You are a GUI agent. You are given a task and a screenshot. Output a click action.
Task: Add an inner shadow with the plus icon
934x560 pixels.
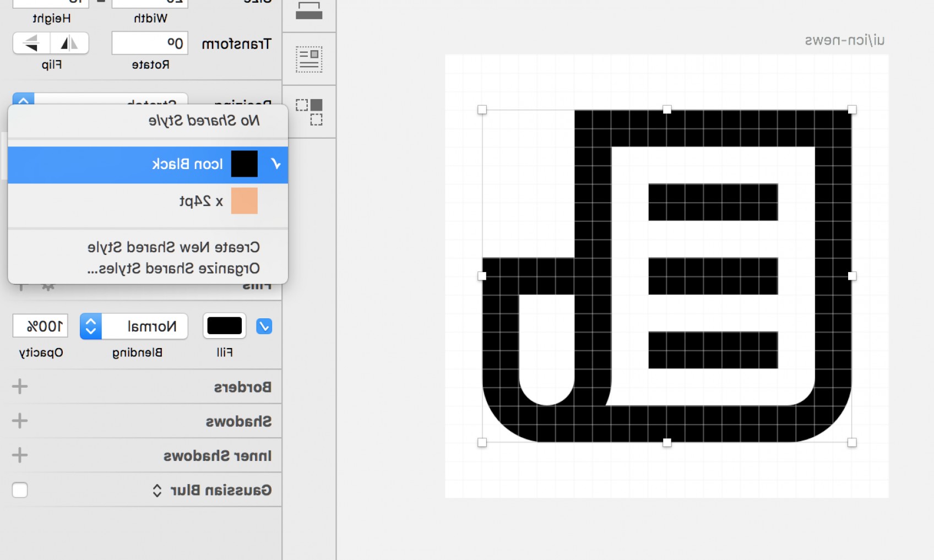pos(20,455)
